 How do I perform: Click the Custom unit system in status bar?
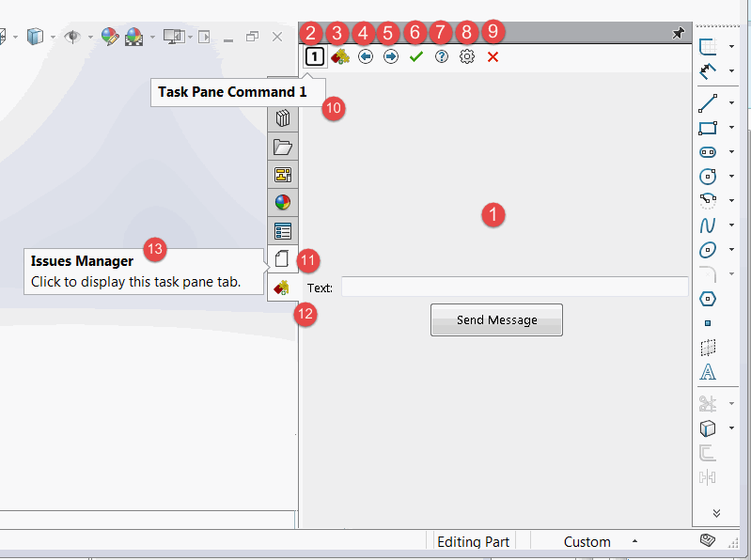click(587, 542)
